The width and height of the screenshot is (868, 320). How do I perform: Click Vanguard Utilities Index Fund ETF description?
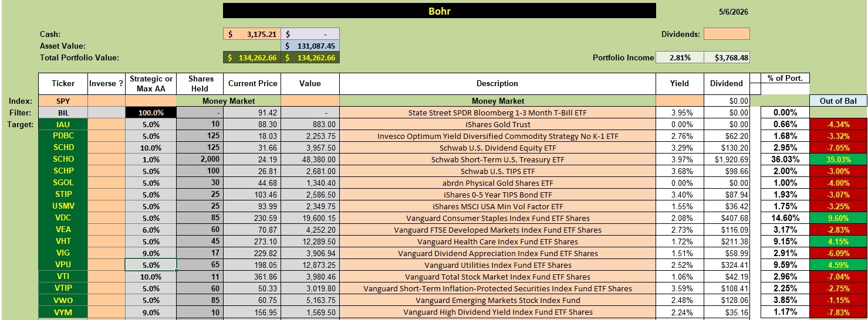coord(498,265)
